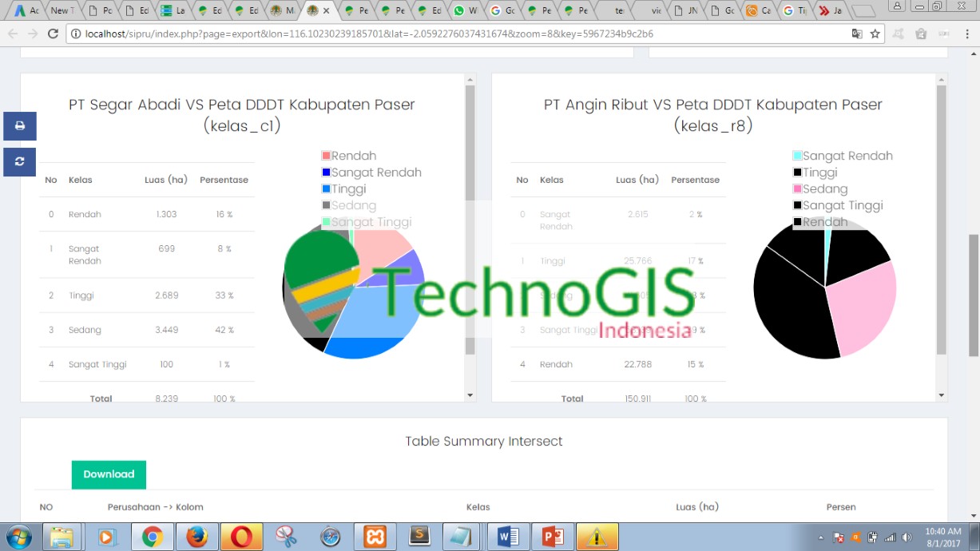Click the yellow warning icon on the taskbar

tap(596, 537)
